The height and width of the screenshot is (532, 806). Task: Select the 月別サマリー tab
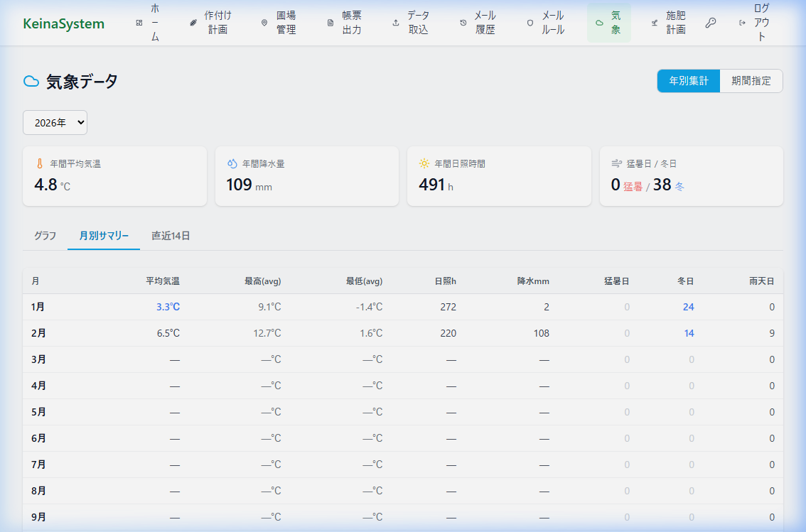point(104,236)
